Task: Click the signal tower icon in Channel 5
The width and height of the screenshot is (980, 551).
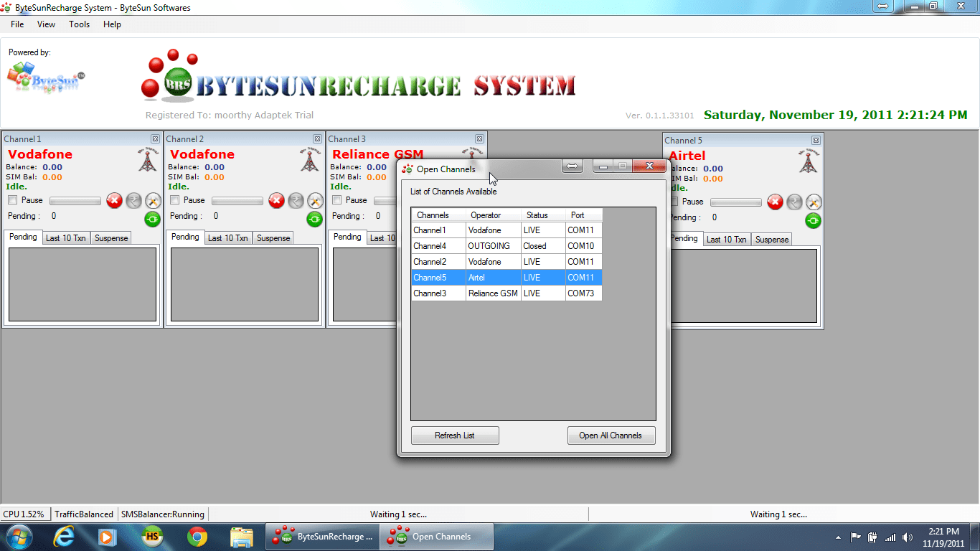Action: coord(808,161)
